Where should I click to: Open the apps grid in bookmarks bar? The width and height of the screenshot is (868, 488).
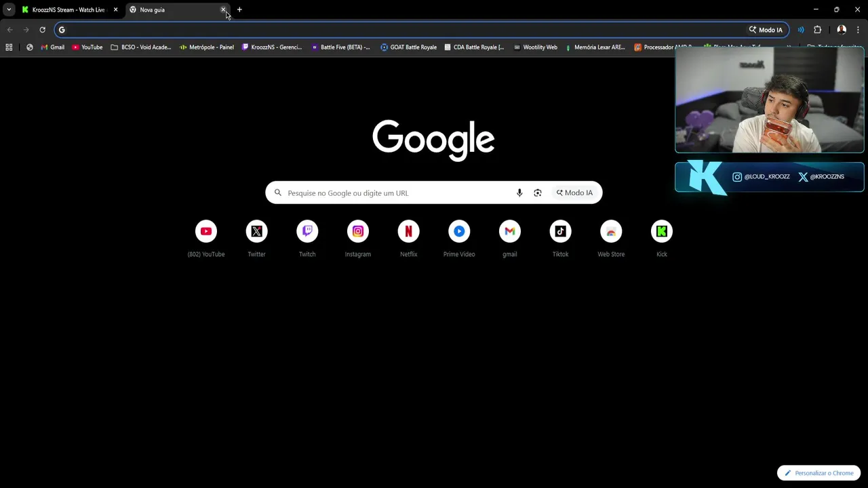point(9,47)
